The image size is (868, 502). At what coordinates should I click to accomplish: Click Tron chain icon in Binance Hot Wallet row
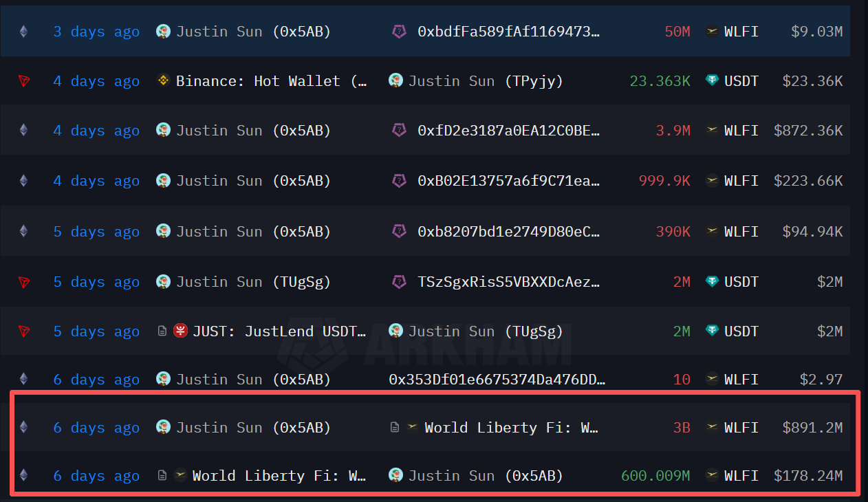click(24, 81)
